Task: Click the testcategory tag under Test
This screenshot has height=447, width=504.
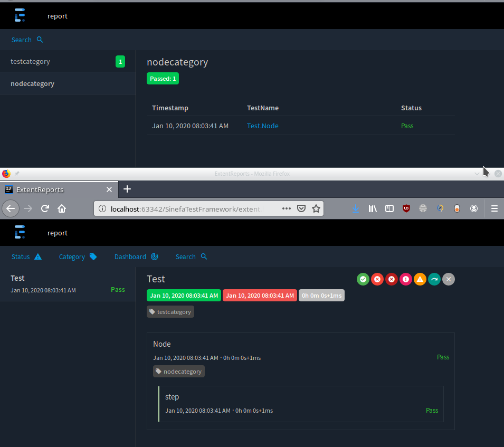Action: (x=170, y=312)
